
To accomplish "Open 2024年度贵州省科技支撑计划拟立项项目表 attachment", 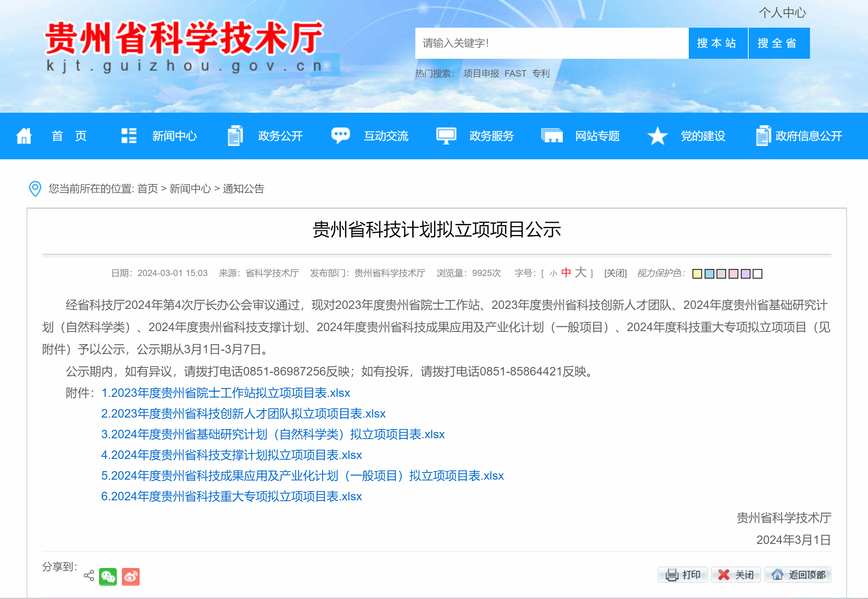I will (232, 455).
